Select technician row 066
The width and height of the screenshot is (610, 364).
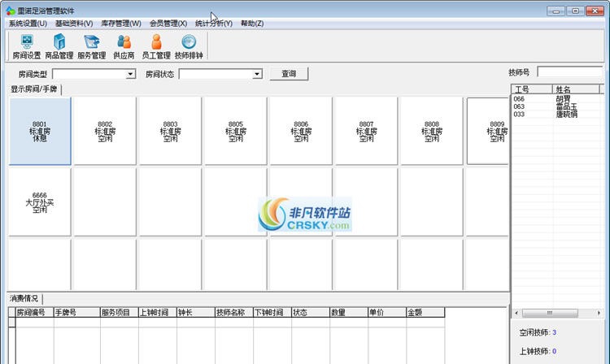click(x=556, y=99)
